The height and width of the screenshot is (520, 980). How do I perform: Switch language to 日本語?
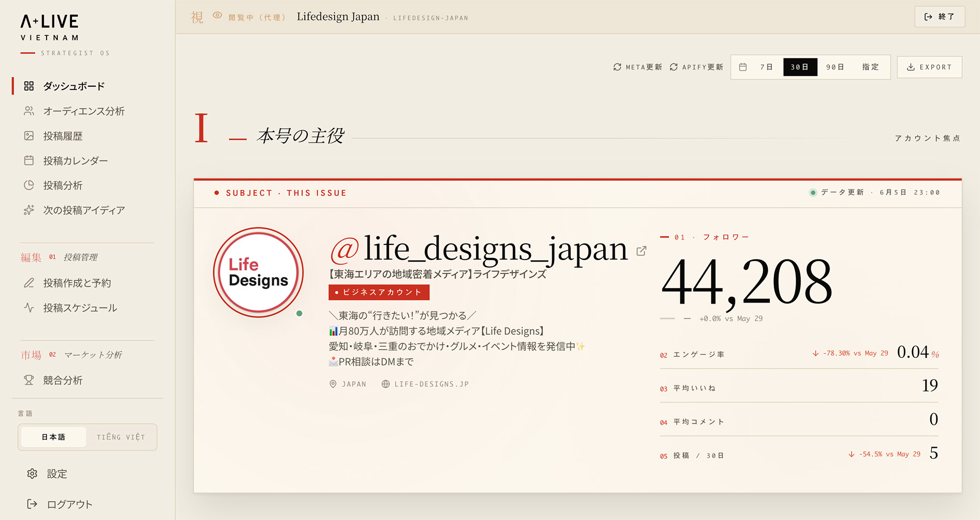coord(53,437)
